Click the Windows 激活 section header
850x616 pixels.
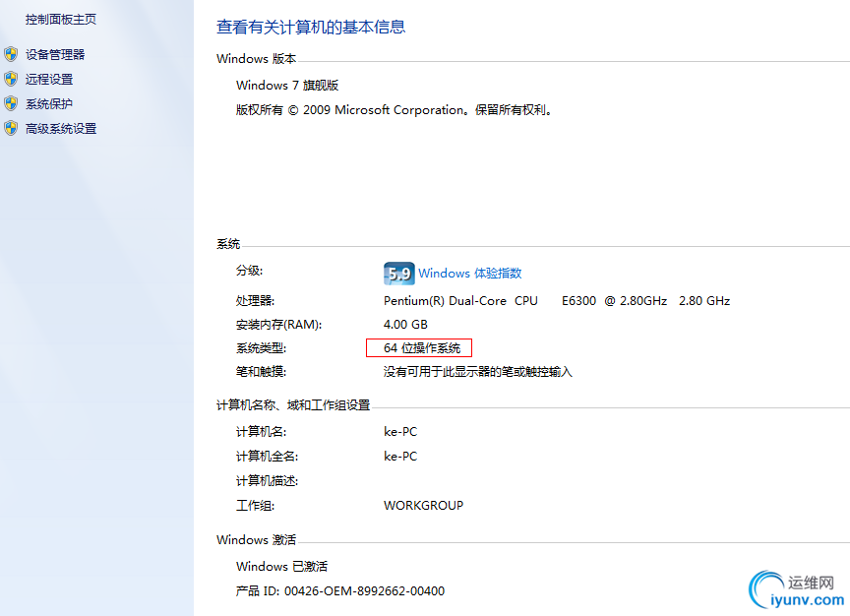(x=257, y=540)
